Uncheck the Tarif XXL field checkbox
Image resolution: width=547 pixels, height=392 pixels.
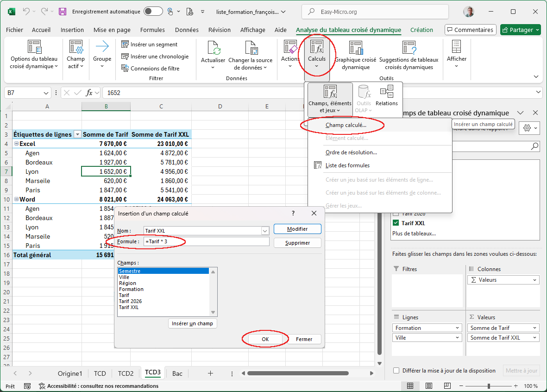tap(396, 223)
